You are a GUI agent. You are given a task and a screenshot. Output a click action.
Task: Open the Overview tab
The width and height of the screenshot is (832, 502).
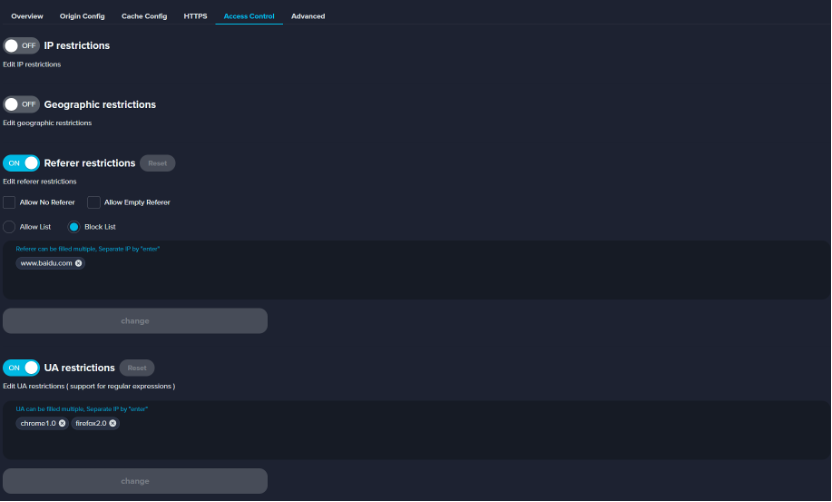click(27, 16)
